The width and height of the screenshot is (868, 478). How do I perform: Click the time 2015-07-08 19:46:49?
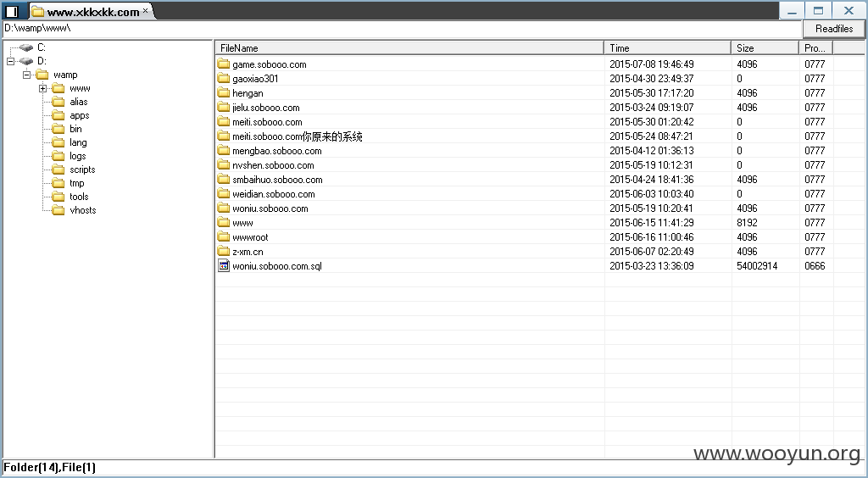[652, 64]
